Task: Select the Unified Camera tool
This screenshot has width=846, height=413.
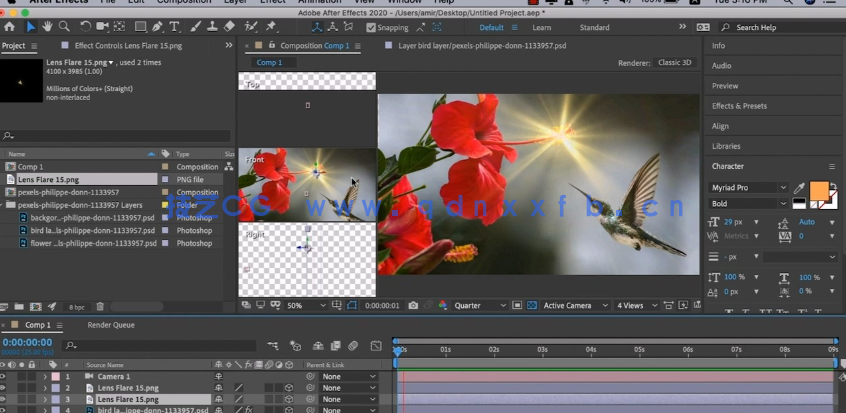Action: (102, 26)
